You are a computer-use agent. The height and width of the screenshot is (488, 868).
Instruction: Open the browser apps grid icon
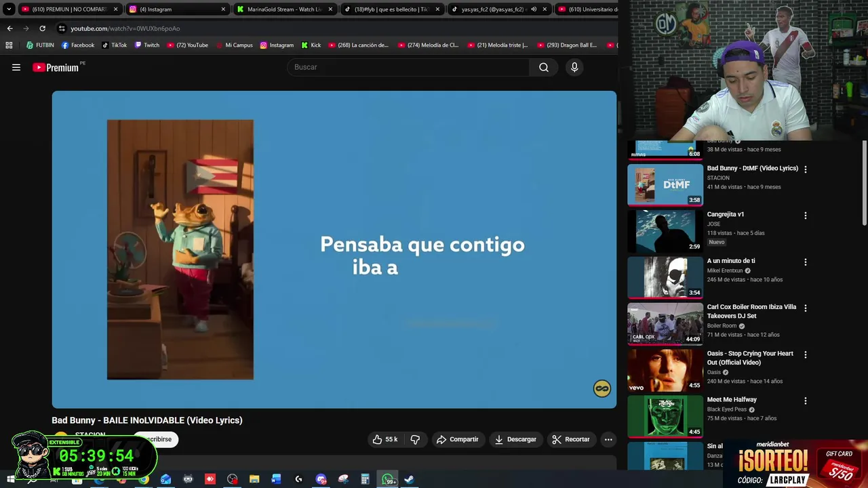(9, 45)
